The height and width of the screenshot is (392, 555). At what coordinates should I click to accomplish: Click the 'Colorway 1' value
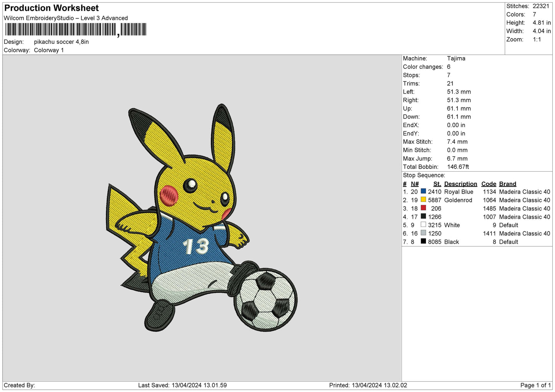49,50
